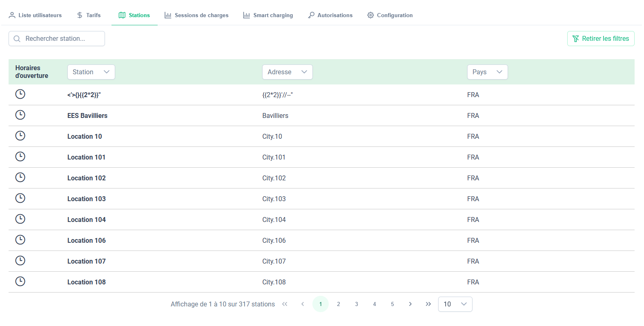The width and height of the screenshot is (644, 326).
Task: Open the Sessions de charges tab
Action: (x=196, y=15)
